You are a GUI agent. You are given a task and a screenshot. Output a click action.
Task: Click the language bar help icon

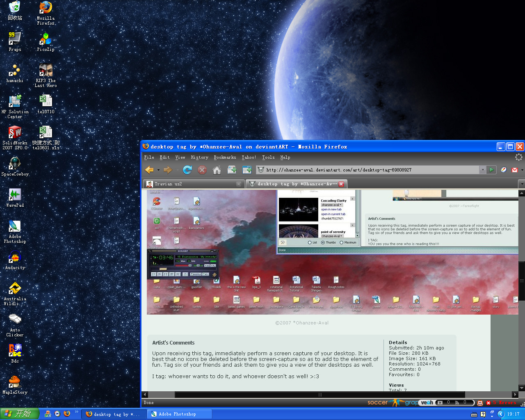(483, 414)
